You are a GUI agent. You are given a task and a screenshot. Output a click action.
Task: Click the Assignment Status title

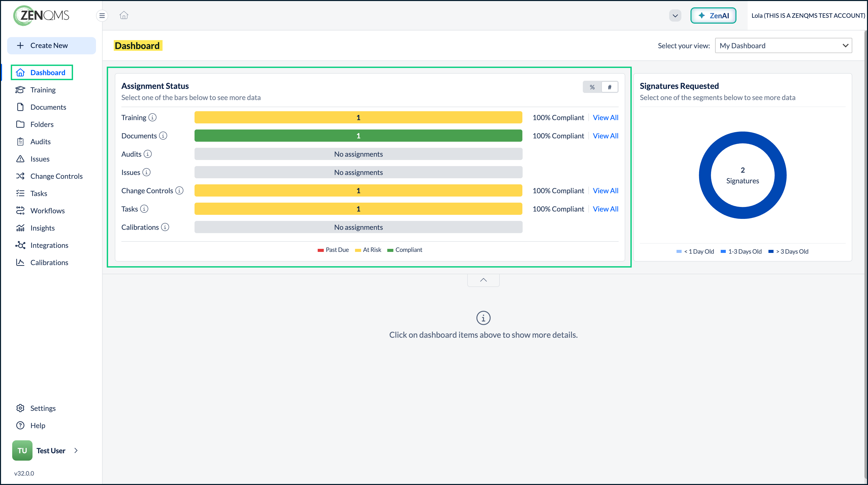(x=155, y=86)
